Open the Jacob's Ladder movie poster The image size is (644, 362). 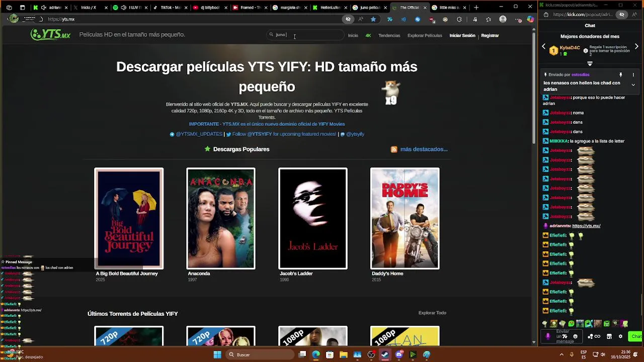(313, 218)
